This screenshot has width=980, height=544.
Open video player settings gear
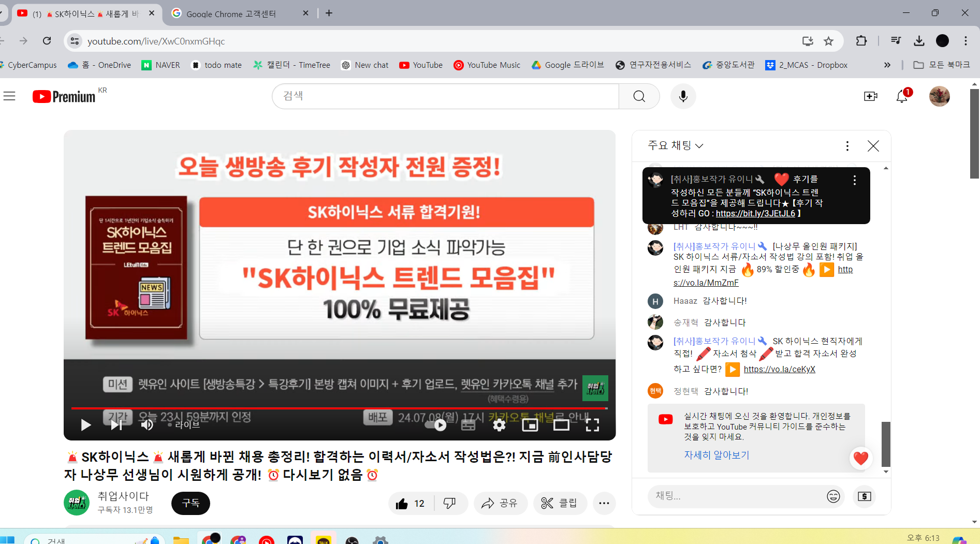tap(499, 425)
